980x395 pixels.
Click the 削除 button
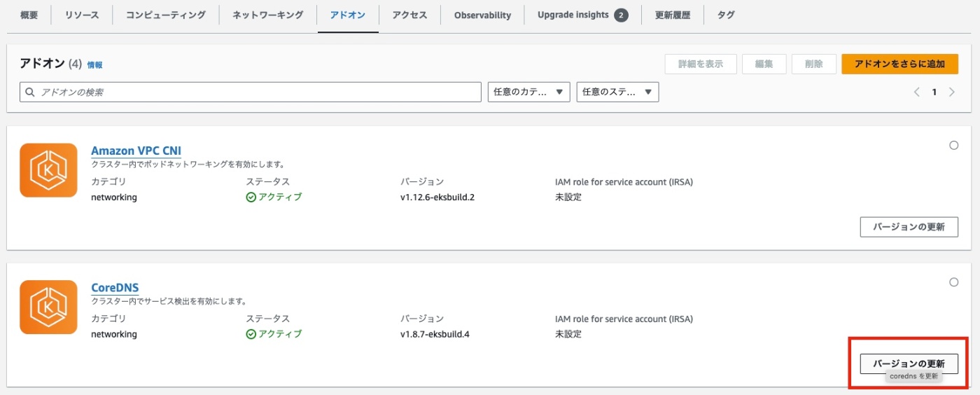coord(814,64)
